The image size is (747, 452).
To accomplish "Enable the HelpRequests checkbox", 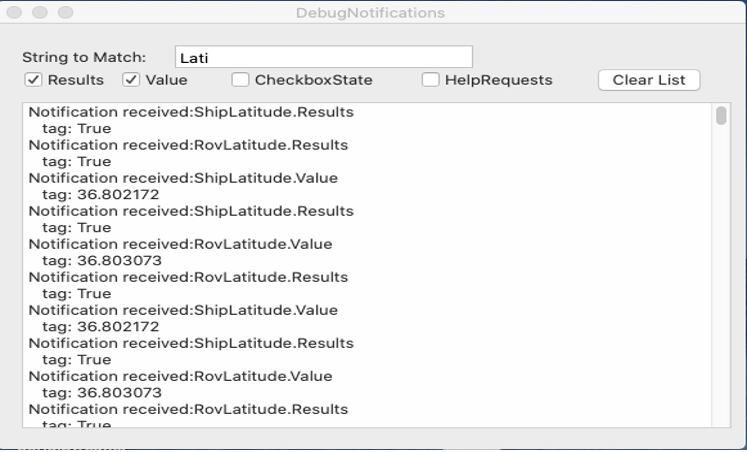I will (x=430, y=80).
